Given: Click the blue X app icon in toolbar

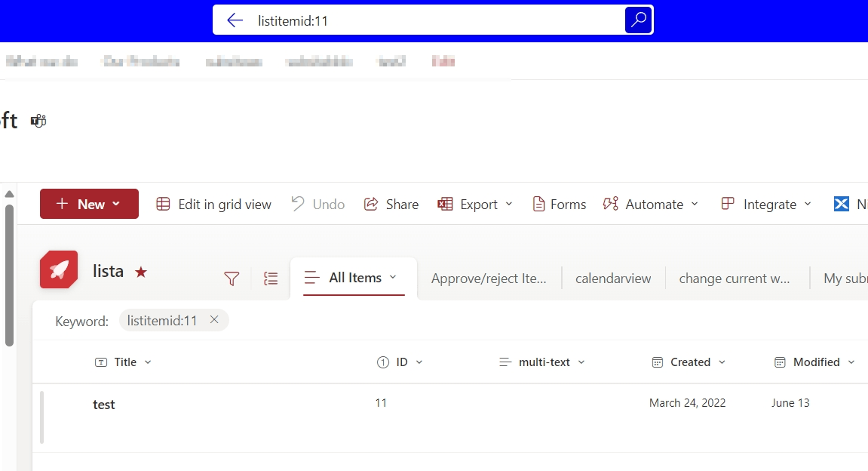Looking at the screenshot, I should click(x=840, y=203).
